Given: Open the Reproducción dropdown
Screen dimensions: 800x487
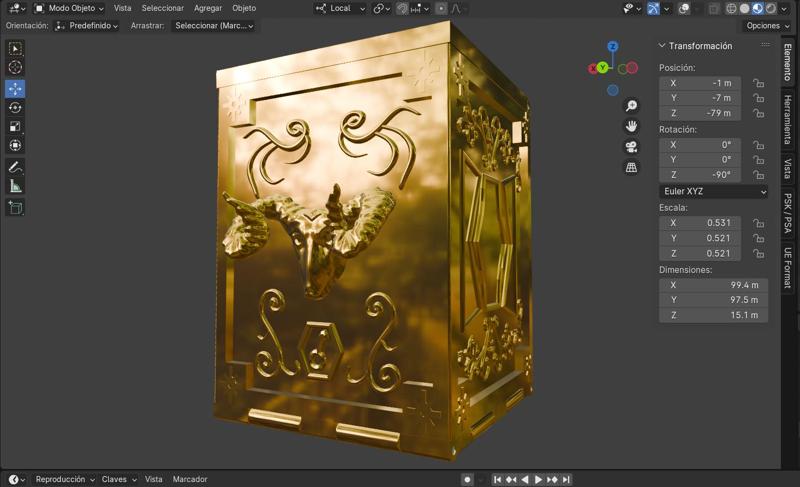Looking at the screenshot, I should 65,479.
